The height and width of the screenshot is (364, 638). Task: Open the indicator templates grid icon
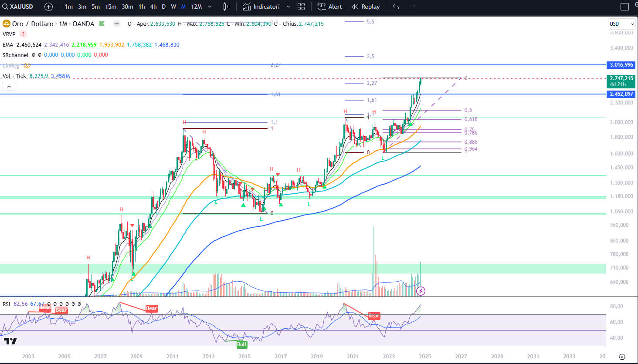301,7
